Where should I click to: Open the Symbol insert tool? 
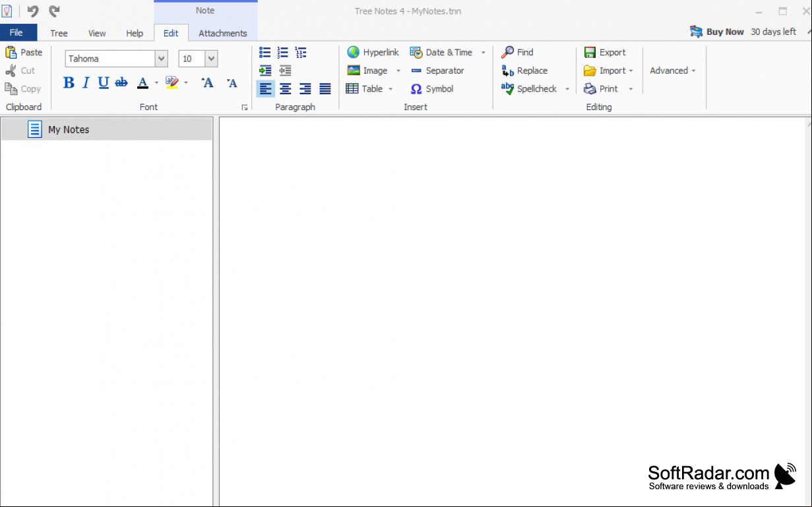(432, 89)
